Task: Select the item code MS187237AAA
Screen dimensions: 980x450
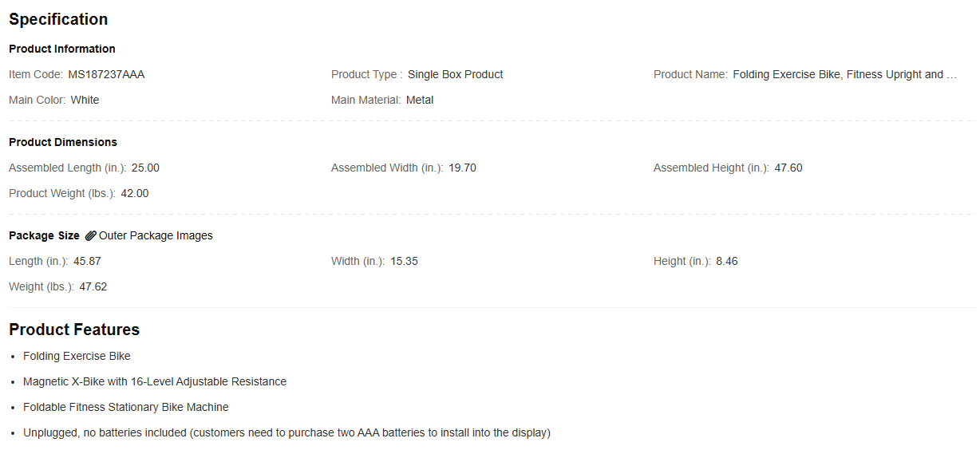Action: point(106,74)
